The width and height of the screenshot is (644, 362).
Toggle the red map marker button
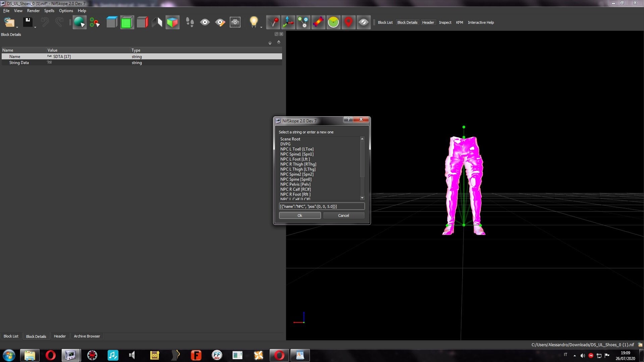[348, 22]
